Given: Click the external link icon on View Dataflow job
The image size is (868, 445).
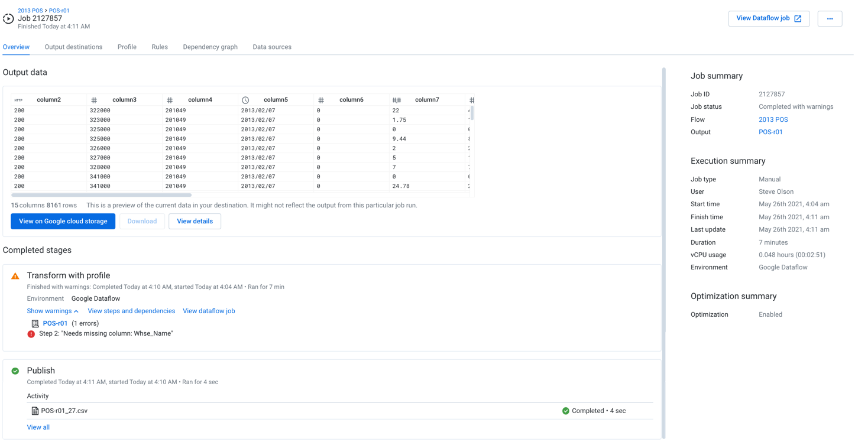Looking at the screenshot, I should click(x=798, y=19).
